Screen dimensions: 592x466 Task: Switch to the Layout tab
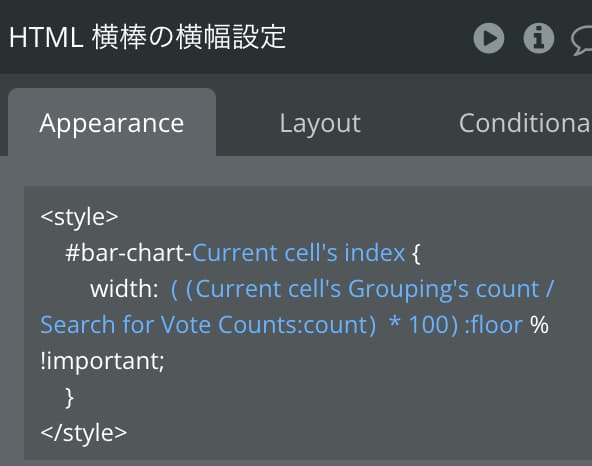tap(320, 123)
